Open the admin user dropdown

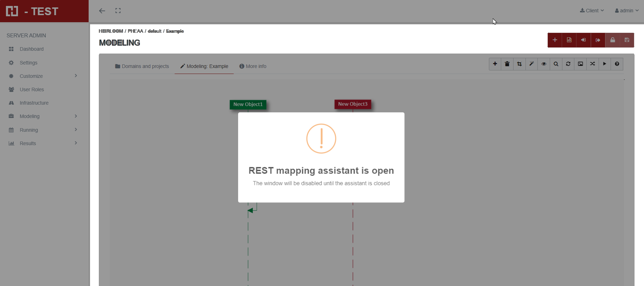coord(626,11)
